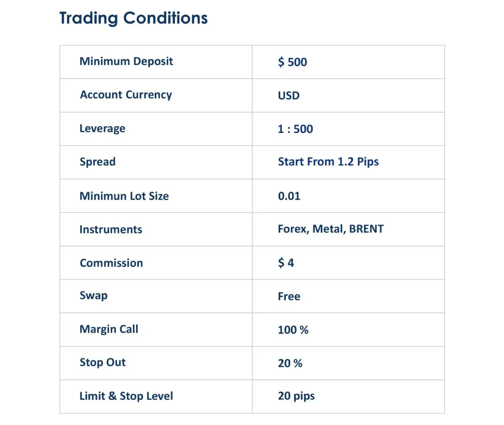The height and width of the screenshot is (425, 504).
Task: Click the 20 % stop out value
Action: point(290,363)
